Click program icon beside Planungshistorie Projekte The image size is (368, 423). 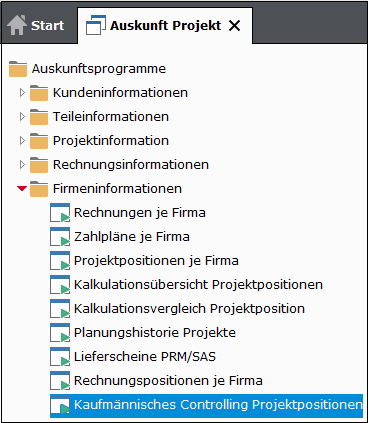click(60, 333)
